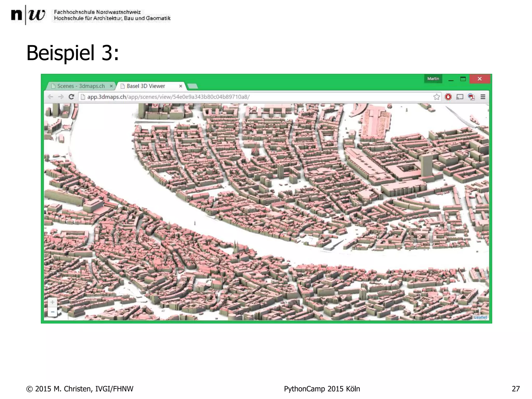Select the Basel 3D Viewer tab

[146, 86]
